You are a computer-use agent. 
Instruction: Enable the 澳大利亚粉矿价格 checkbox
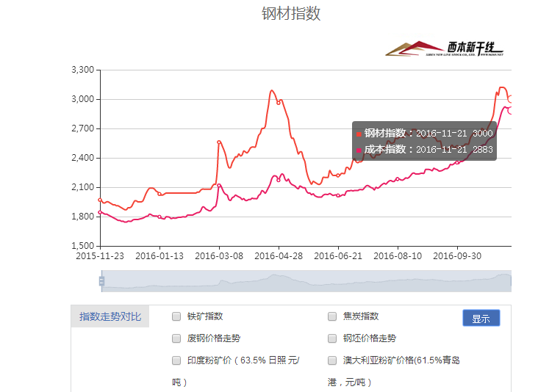(x=332, y=360)
